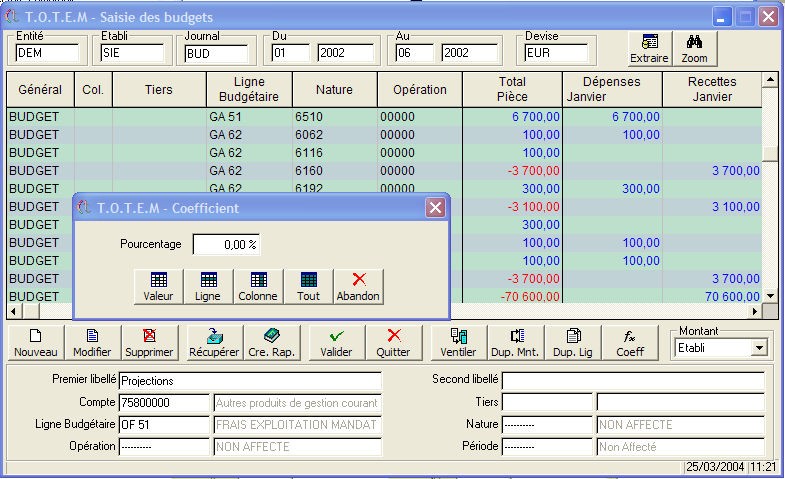Image resolution: width=785 pixels, height=479 pixels.
Task: Click the Entité field containing DEM
Action: click(47, 53)
